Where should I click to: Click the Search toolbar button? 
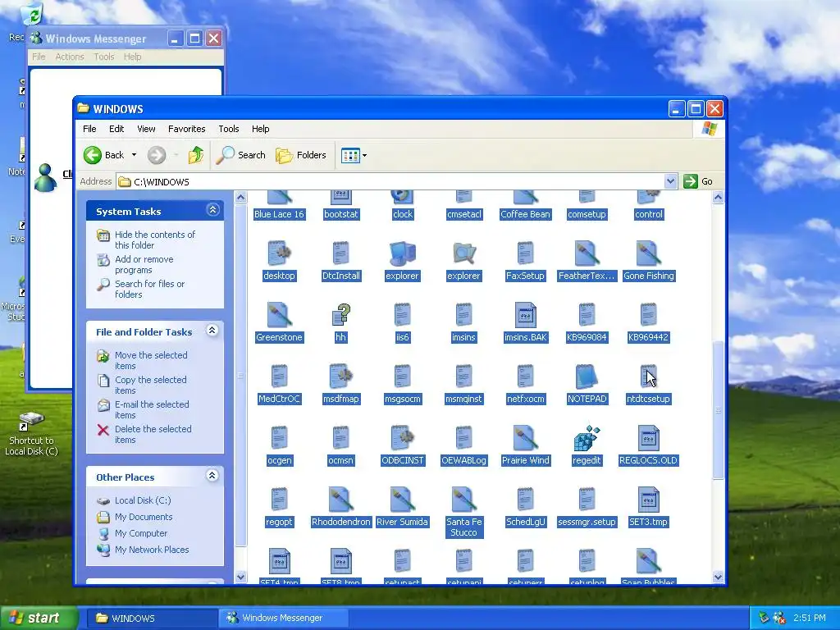pyautogui.click(x=241, y=155)
